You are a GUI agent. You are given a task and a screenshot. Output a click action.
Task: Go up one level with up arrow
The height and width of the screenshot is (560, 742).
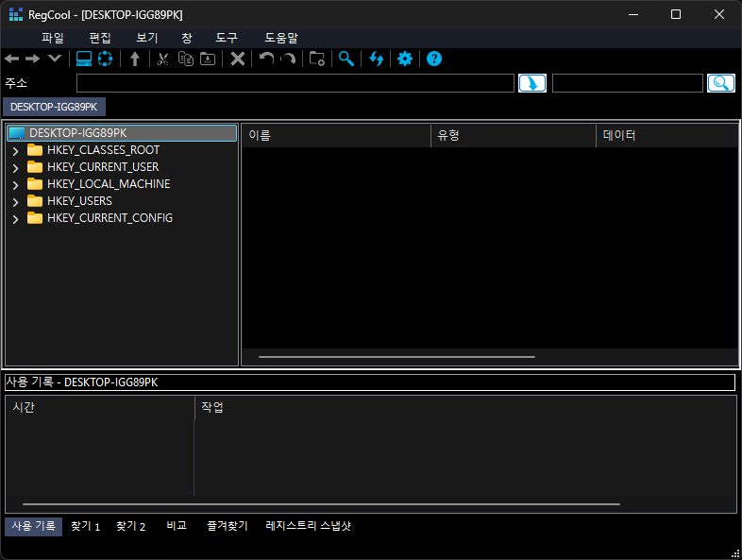point(135,59)
